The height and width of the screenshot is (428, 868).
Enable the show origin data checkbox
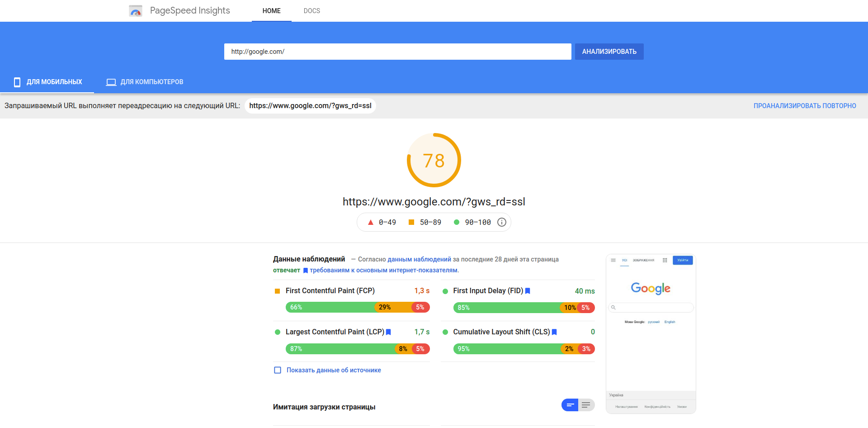click(278, 370)
